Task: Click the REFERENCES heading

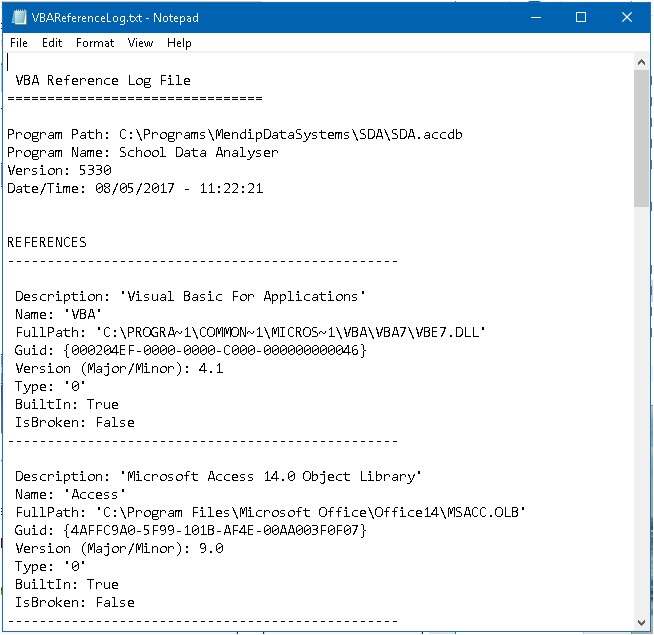Action: pyautogui.click(x=47, y=242)
